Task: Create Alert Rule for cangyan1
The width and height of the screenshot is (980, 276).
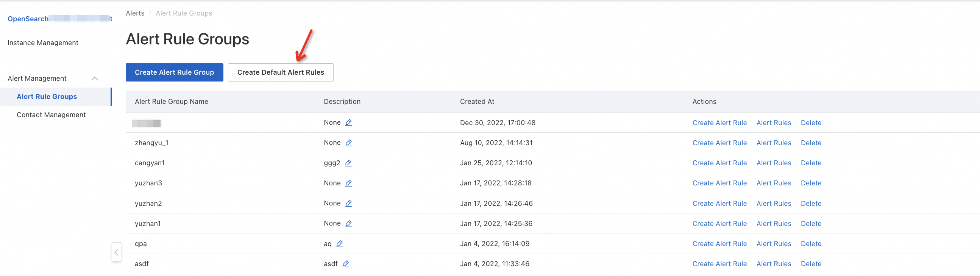Action: 719,163
